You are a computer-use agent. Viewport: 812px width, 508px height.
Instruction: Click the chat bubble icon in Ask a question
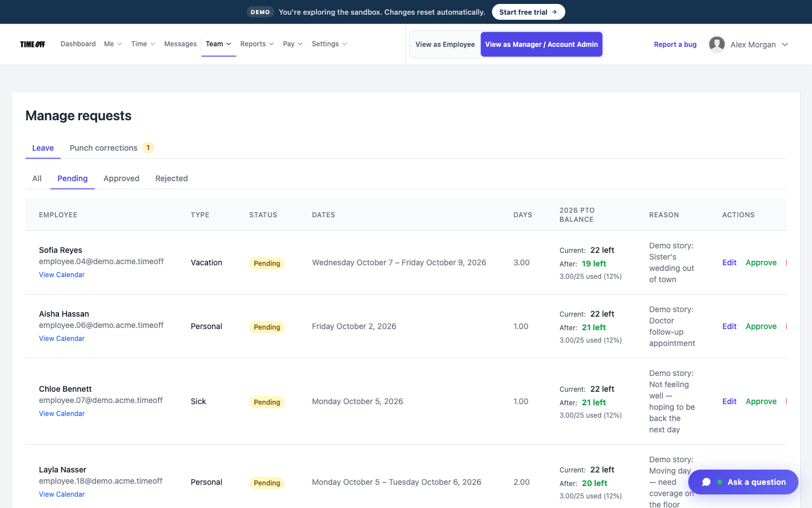point(706,482)
